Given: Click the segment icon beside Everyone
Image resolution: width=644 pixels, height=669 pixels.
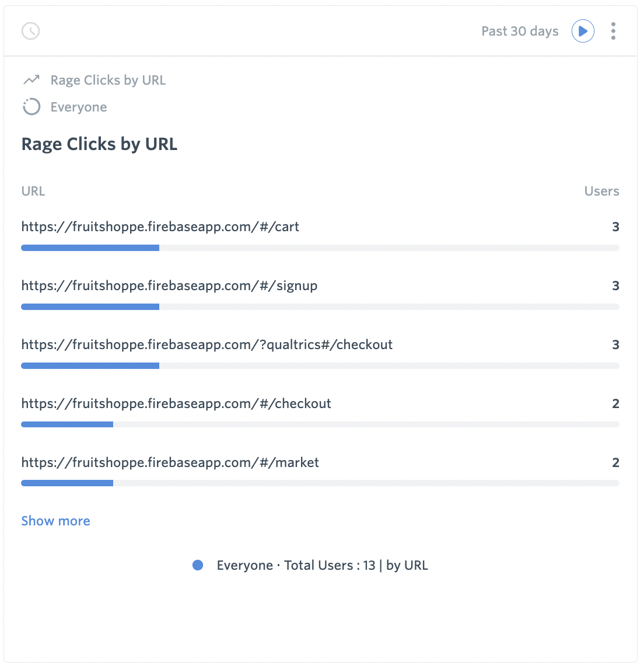Looking at the screenshot, I should click(x=31, y=106).
